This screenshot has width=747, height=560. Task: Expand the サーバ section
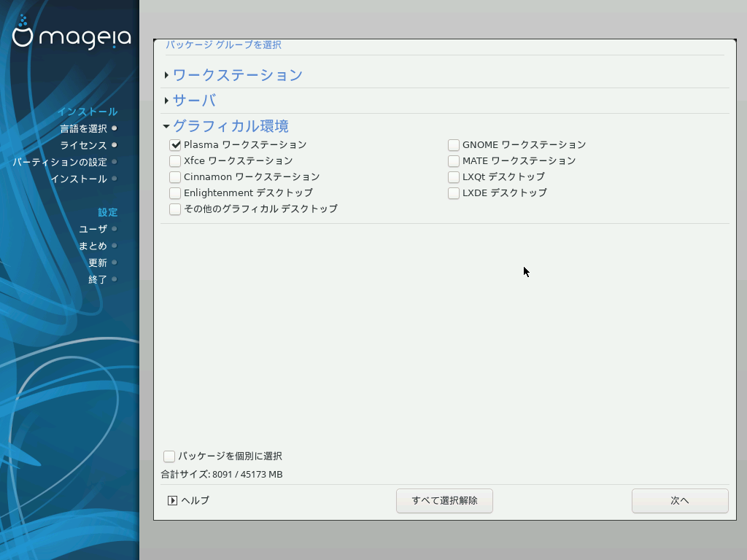point(166,101)
